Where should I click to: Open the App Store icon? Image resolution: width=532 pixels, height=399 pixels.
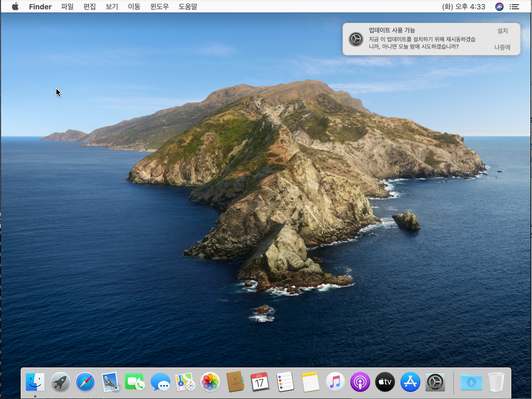coord(410,382)
